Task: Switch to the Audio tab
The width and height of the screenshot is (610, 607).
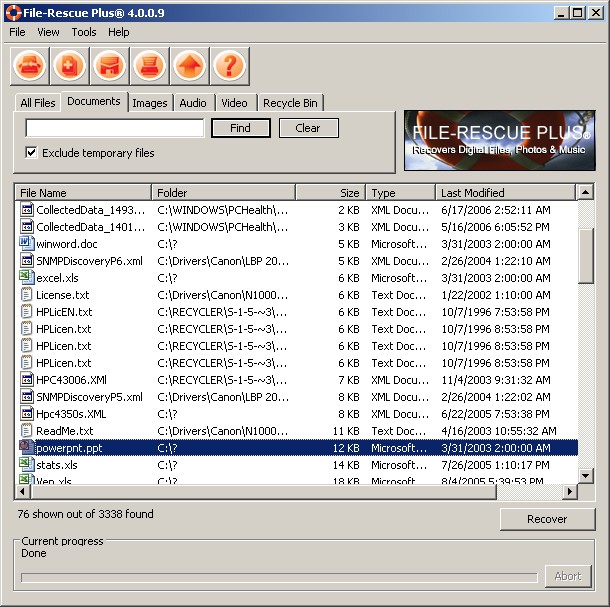Action: point(193,103)
